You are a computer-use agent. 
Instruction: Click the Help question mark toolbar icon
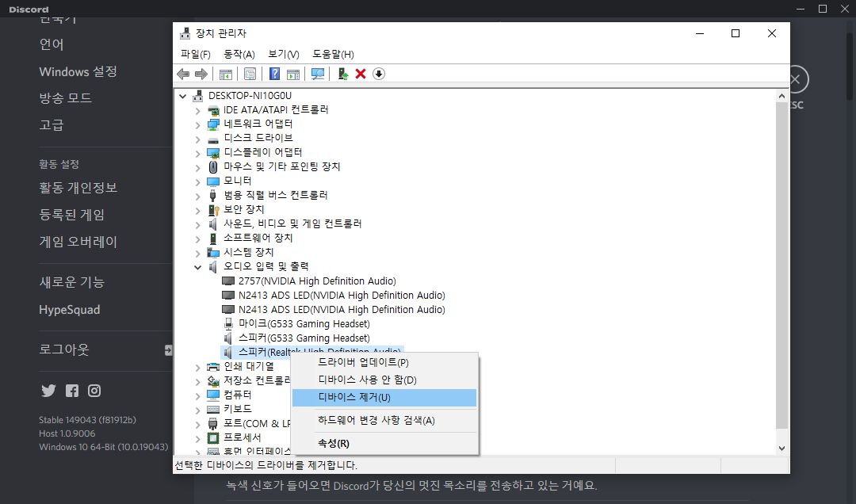[x=275, y=74]
